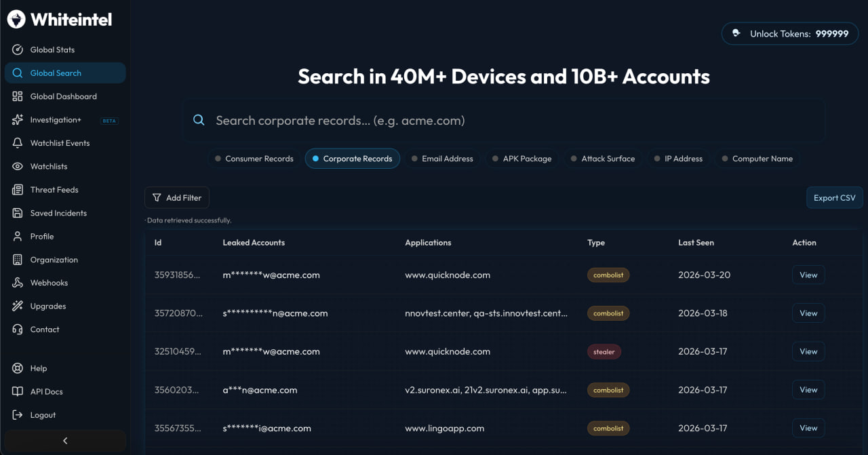This screenshot has height=455, width=868.
Task: Select the Corporate Records search type
Action: tap(353, 159)
